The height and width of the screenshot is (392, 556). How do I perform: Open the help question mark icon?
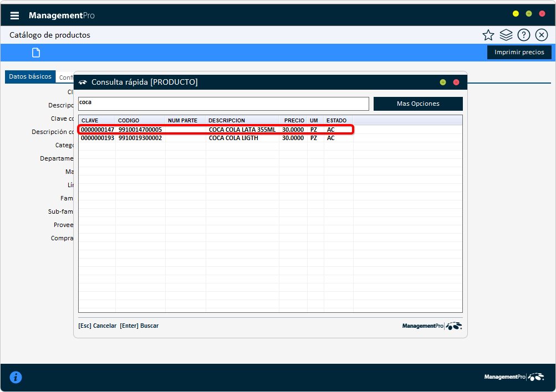point(523,35)
